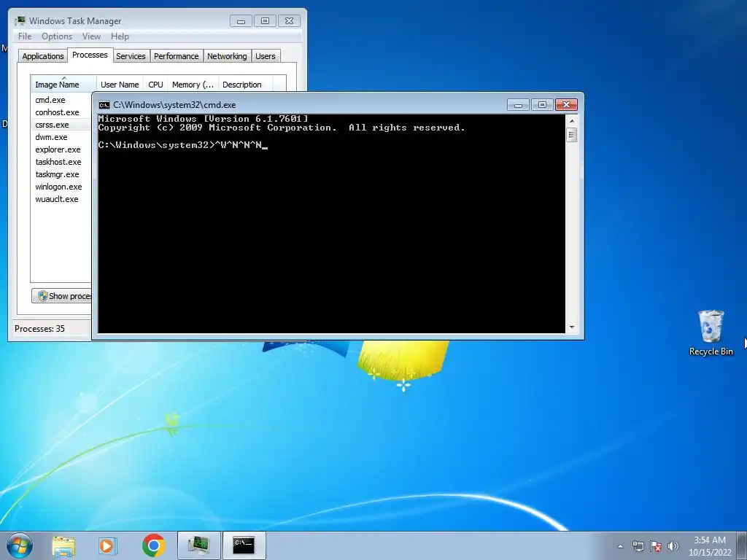Sort by the Description column header
Viewport: 747px width, 560px height.
coord(245,85)
